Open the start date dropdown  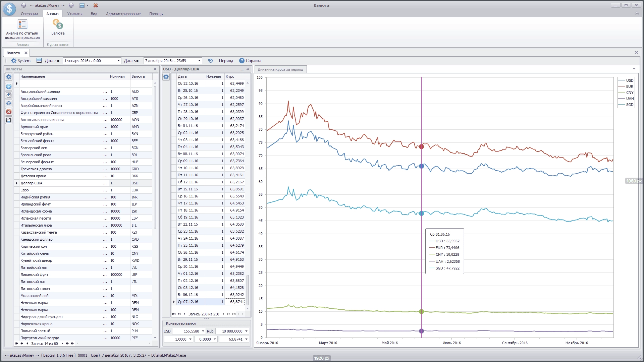[118, 61]
